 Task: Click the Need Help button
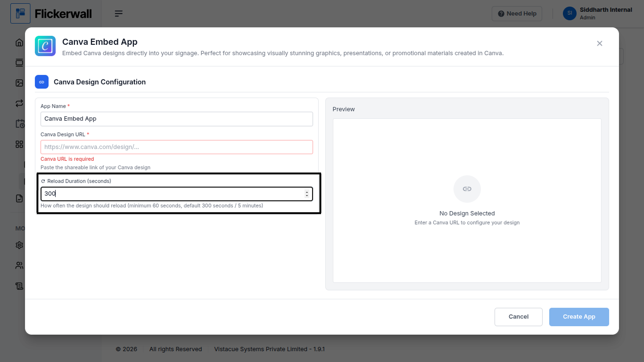pos(517,14)
